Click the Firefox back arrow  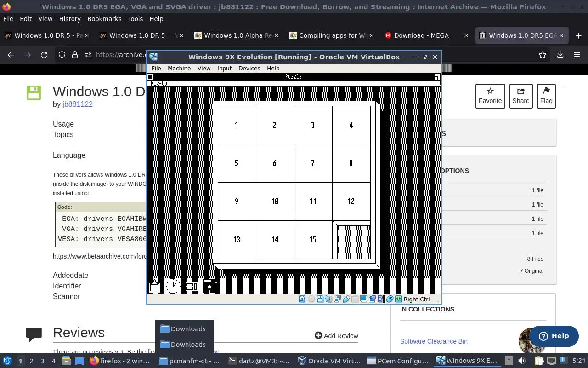(11, 55)
